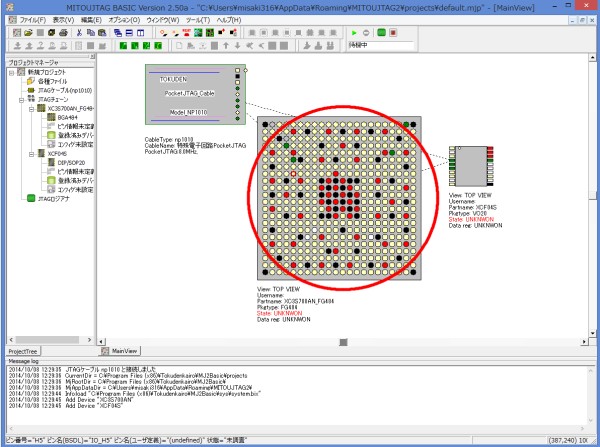
Task: Collapse the XCF04S tree node
Action: (x=32, y=153)
